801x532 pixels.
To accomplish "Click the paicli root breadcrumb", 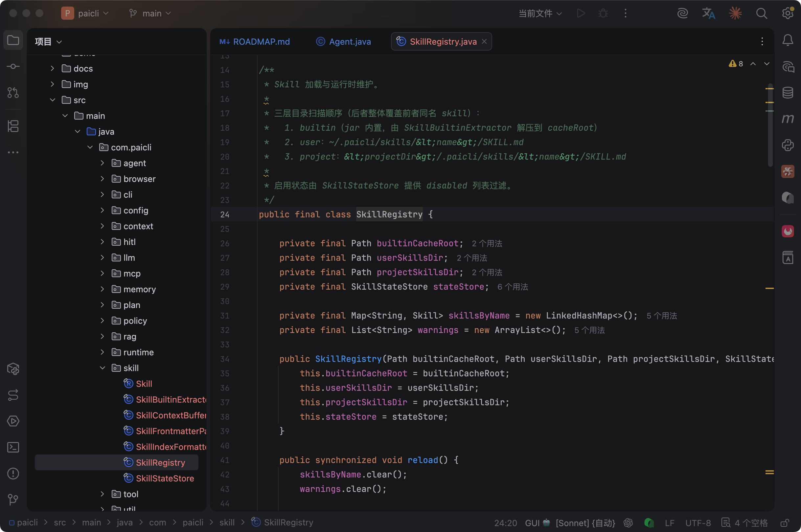I will pos(23,522).
